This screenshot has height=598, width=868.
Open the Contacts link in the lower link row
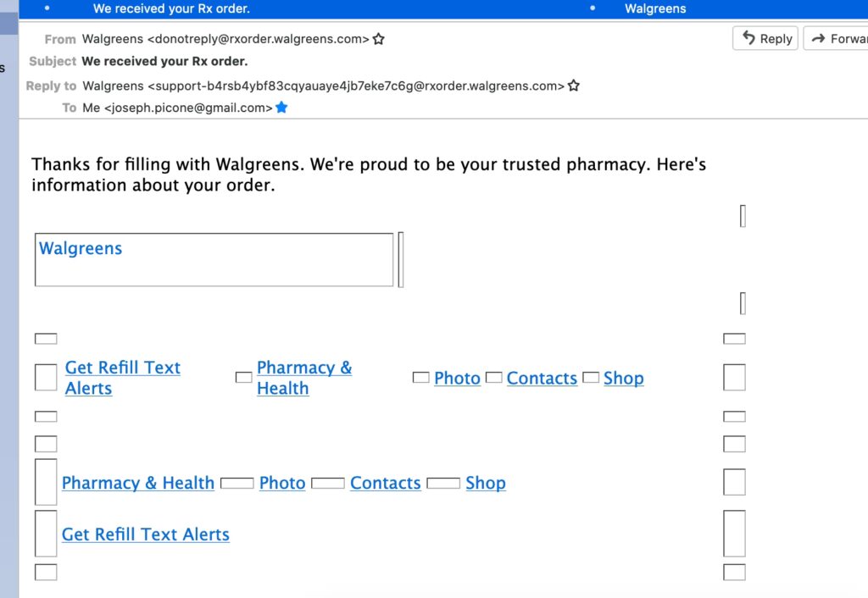(x=385, y=483)
